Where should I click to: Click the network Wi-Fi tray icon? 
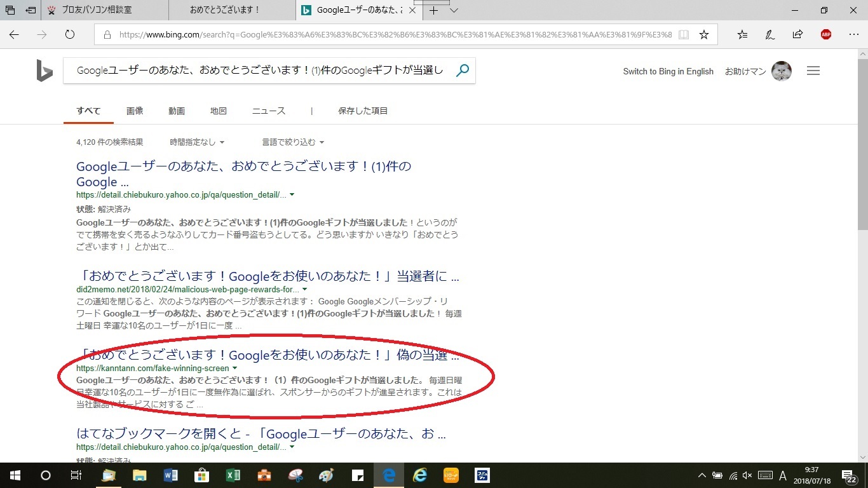(733, 475)
